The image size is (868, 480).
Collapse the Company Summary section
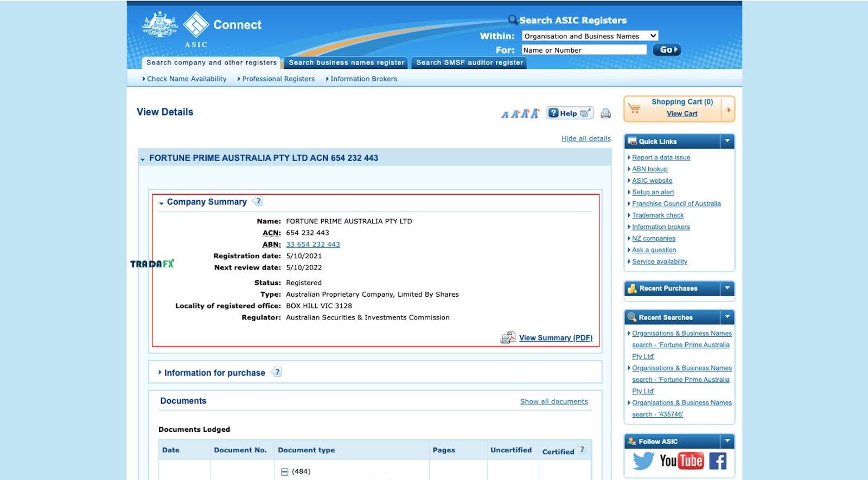pyautogui.click(x=161, y=203)
